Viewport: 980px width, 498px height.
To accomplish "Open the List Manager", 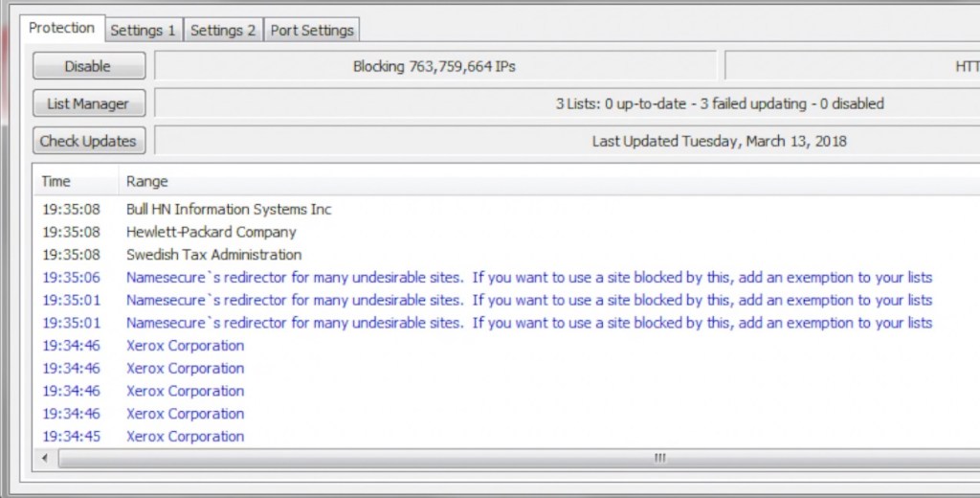I will click(88, 103).
